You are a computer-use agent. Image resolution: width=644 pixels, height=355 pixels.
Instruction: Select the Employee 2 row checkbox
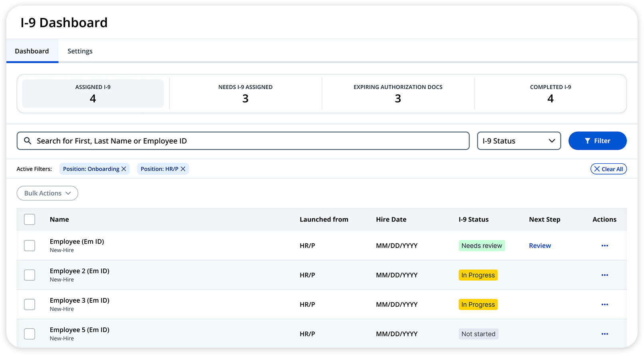(x=30, y=275)
